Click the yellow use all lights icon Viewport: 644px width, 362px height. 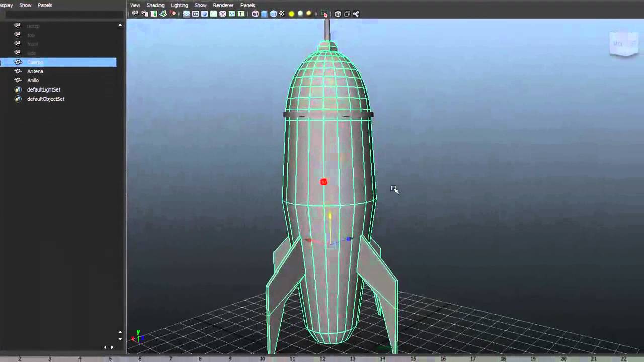(x=291, y=14)
